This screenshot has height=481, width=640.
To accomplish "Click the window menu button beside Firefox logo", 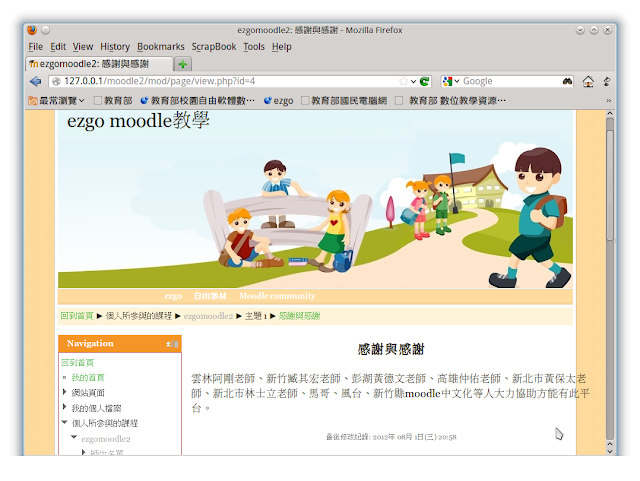I will click(45, 30).
